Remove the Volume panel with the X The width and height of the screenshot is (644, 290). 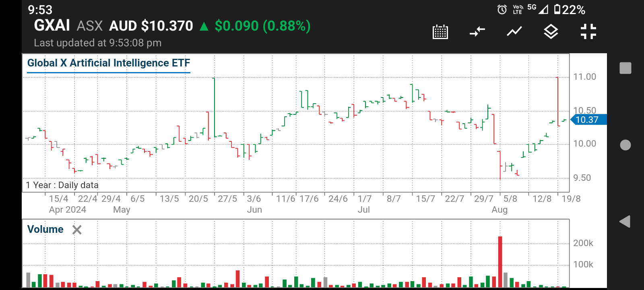click(77, 230)
